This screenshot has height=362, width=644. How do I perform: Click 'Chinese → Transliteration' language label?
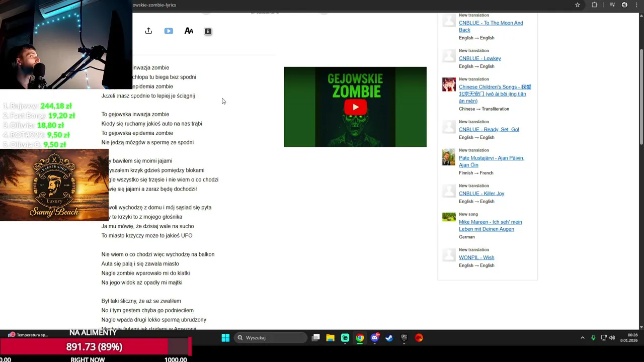coord(484,109)
